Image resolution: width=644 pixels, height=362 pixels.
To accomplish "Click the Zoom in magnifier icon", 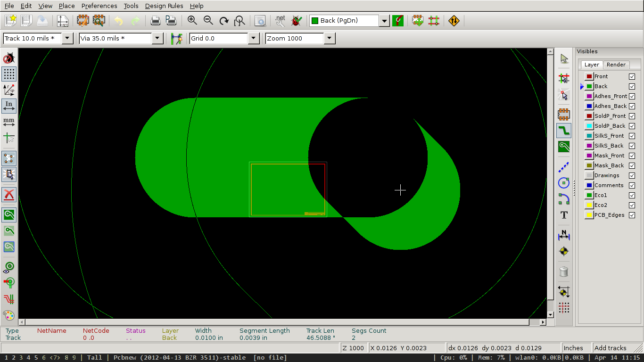I will coord(192,20).
